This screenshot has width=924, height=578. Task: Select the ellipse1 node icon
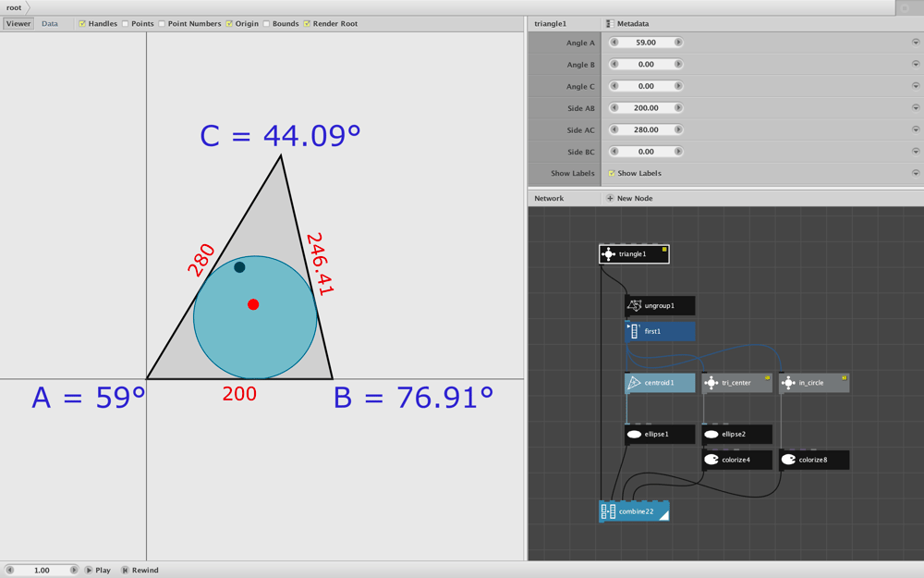(634, 434)
